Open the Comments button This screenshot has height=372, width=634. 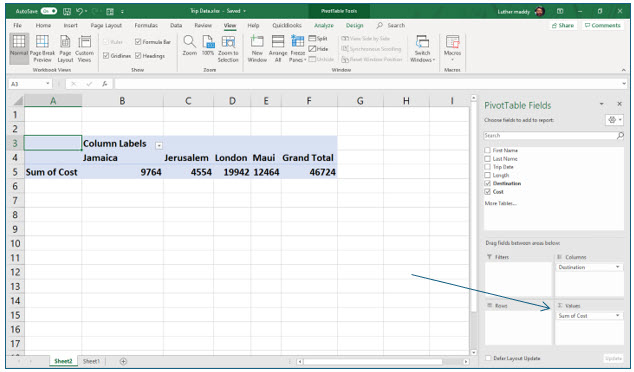[x=602, y=25]
